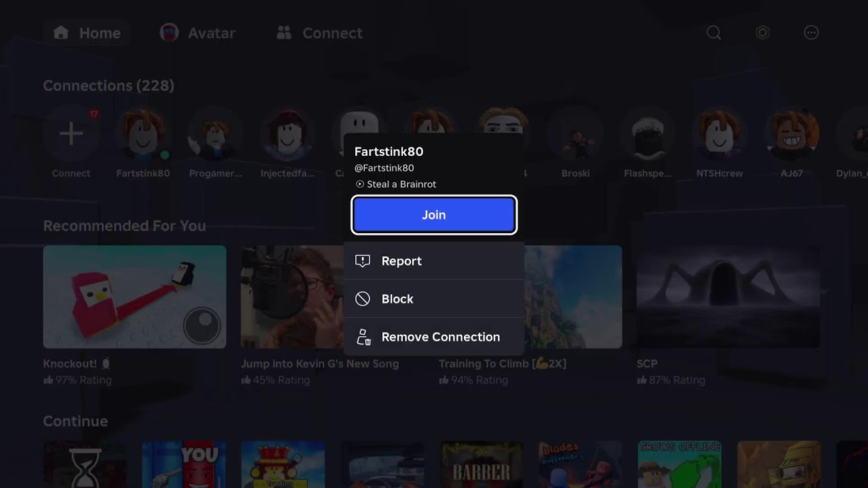Click the 87% Rating text
Image resolution: width=868 pixels, height=488 pixels.
click(x=677, y=380)
